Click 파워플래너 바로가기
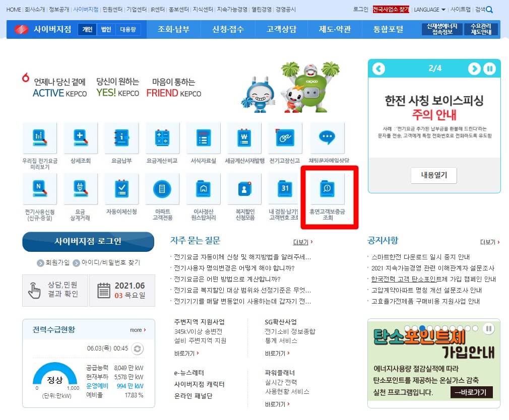The width and height of the screenshot is (509, 420). click(277, 404)
